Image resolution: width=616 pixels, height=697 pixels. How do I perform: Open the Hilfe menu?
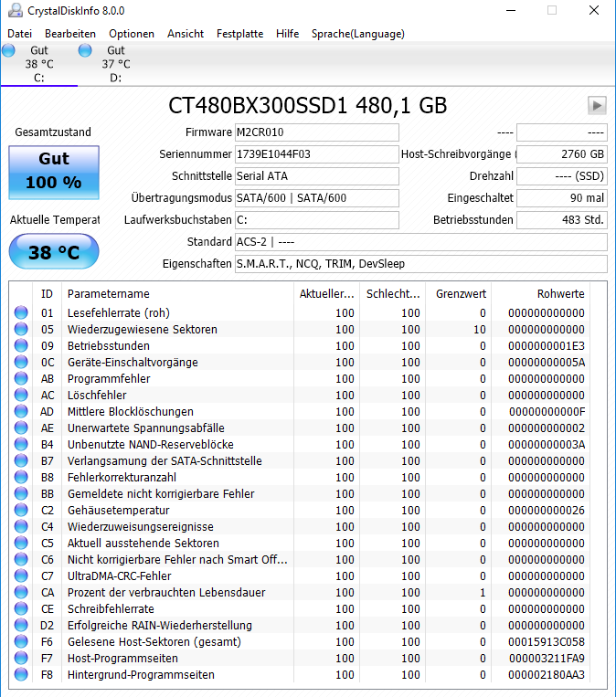(287, 34)
